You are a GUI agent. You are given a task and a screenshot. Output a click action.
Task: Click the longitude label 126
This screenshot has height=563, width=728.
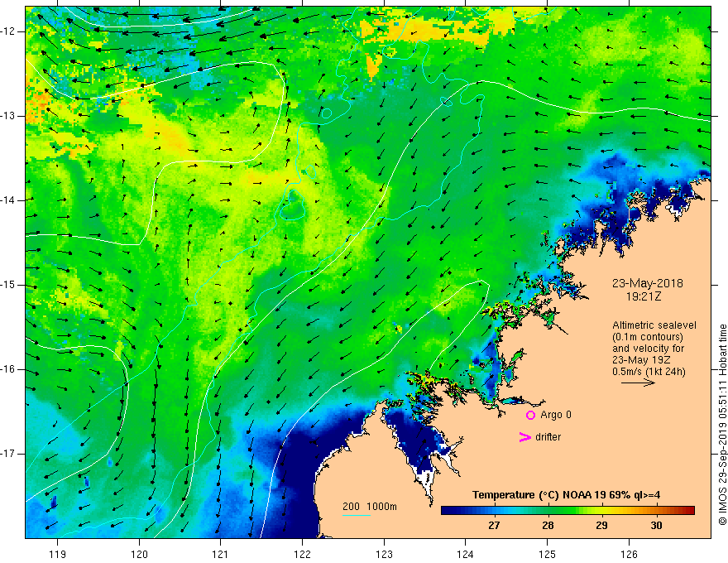(x=629, y=554)
